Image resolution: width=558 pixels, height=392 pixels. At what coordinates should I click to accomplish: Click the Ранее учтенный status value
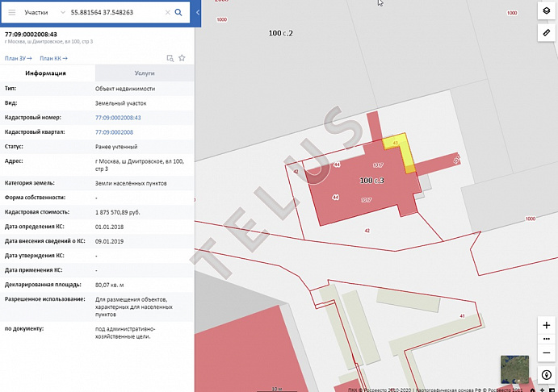(116, 147)
